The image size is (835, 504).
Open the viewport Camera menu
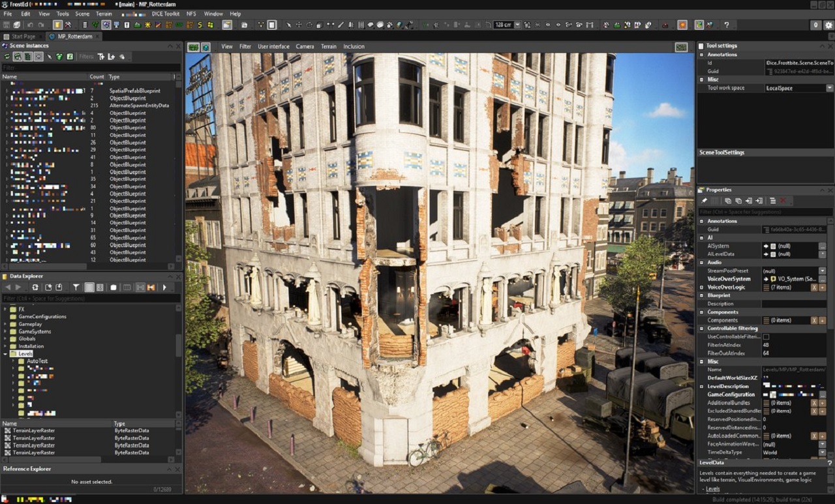[305, 47]
